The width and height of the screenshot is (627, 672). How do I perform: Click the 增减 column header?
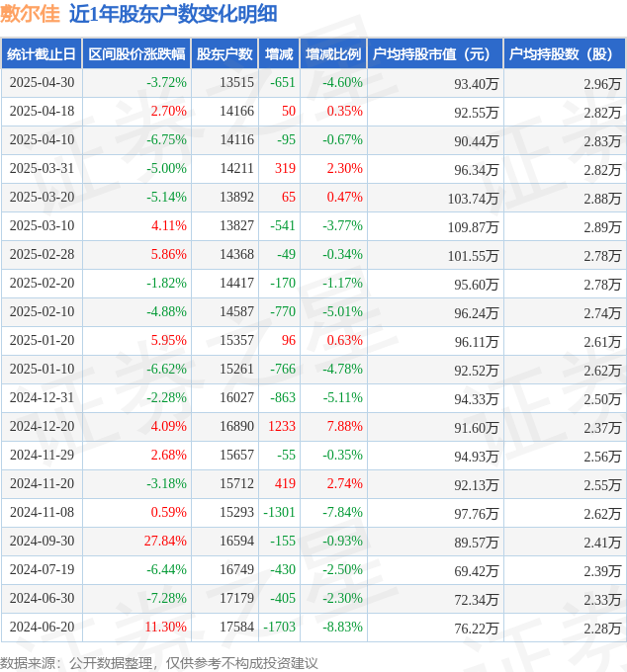279,54
